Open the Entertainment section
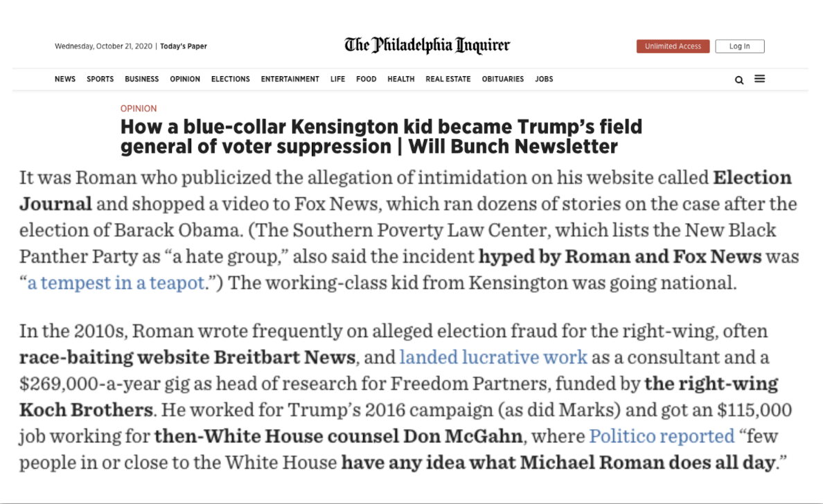 [290, 79]
